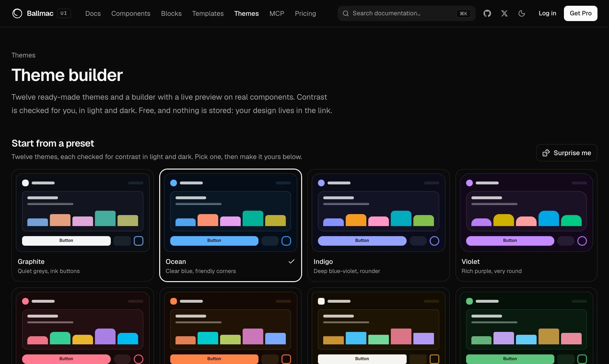Select the Violet preset card
This screenshot has width=609, height=364.
tap(526, 225)
